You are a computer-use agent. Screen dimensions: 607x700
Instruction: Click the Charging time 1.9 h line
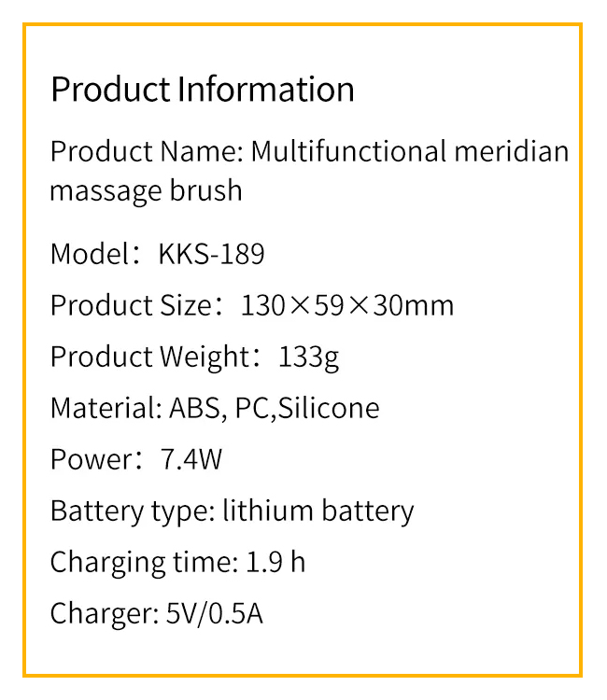(177, 562)
